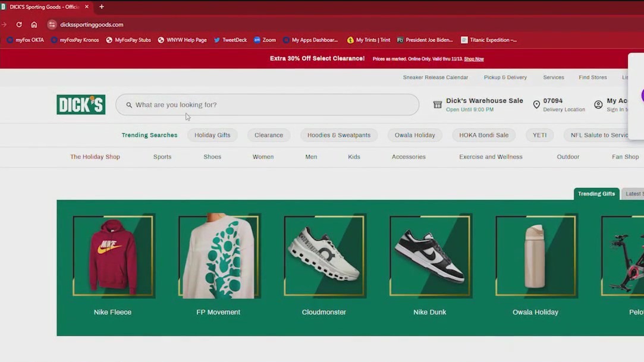Open a new browser tab
This screenshot has height=362, width=644.
tap(102, 7)
